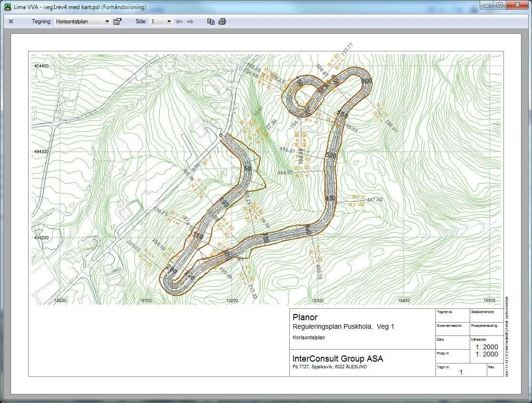Open the Side page selector dropdown
Screen dimensions: 532x403
coord(169,21)
